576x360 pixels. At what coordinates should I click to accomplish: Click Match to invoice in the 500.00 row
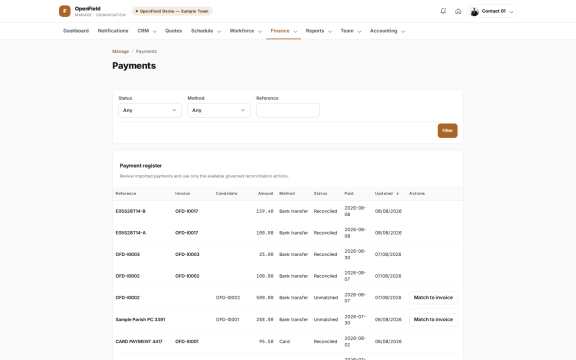[x=433, y=298]
